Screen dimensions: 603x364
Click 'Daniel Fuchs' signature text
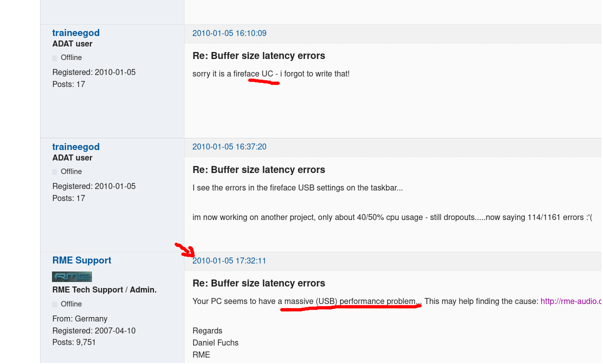coord(215,343)
